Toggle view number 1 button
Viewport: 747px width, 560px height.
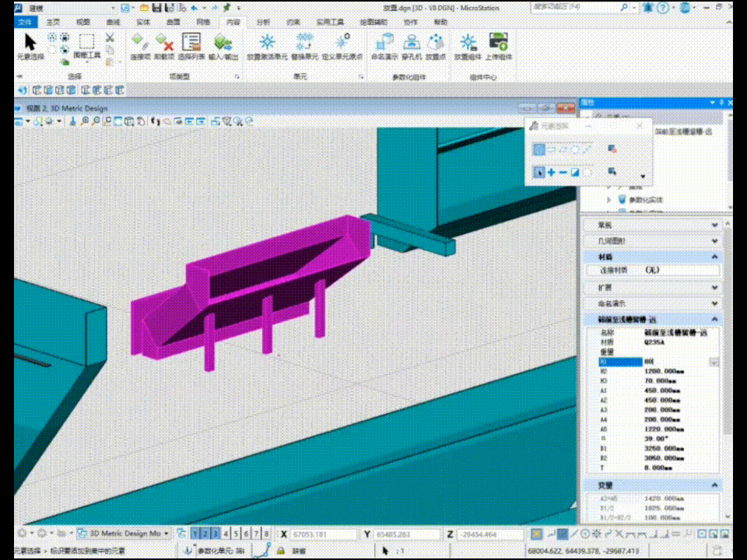click(196, 534)
